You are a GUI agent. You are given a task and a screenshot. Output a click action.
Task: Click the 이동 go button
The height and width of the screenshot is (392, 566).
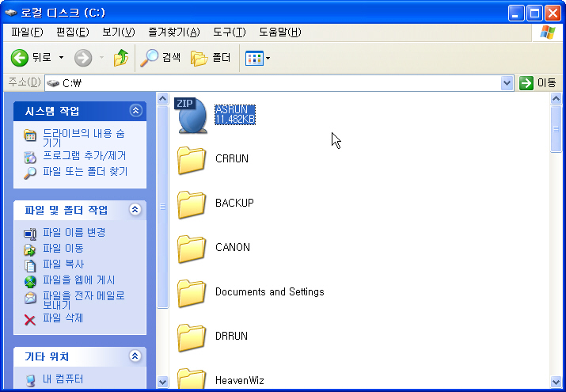tap(538, 83)
